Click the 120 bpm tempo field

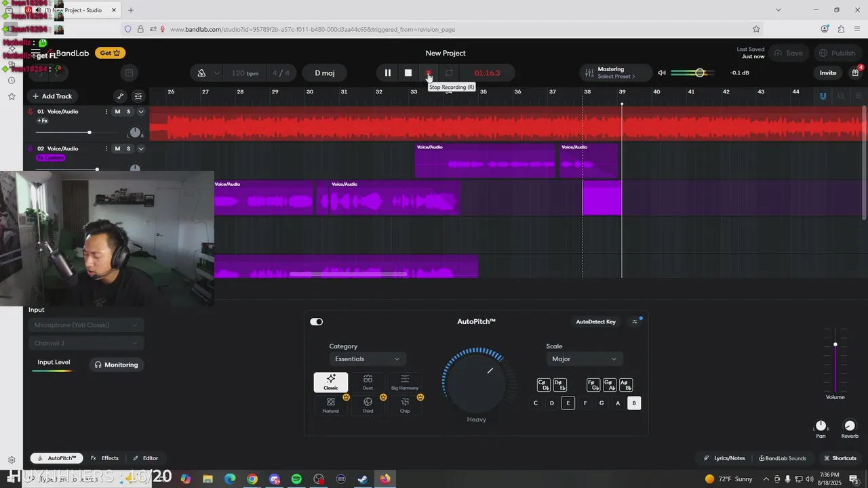point(245,73)
